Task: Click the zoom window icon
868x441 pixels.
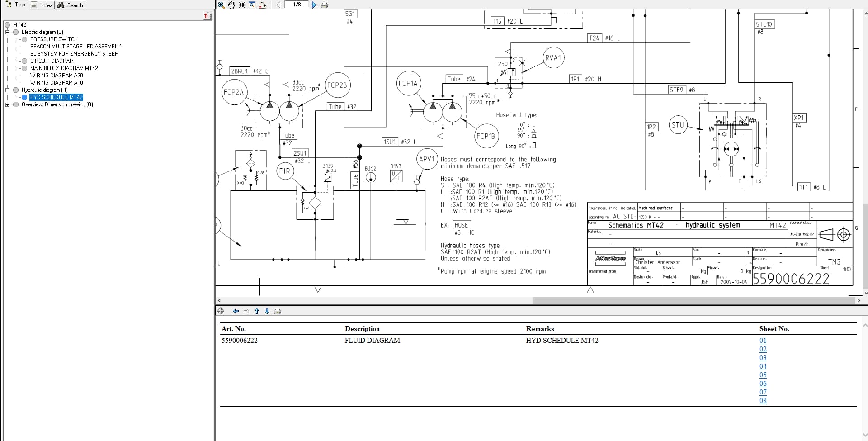Action: pos(252,5)
